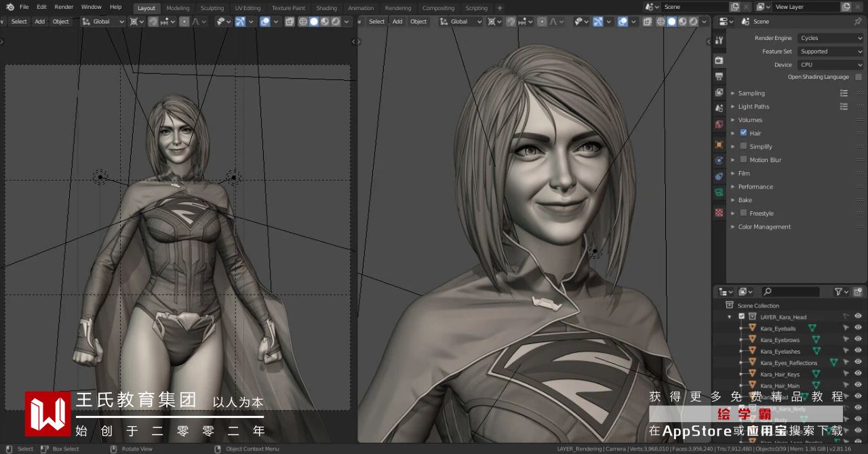Select rendered shading in left viewport
This screenshot has width=868, height=454.
pos(336,22)
